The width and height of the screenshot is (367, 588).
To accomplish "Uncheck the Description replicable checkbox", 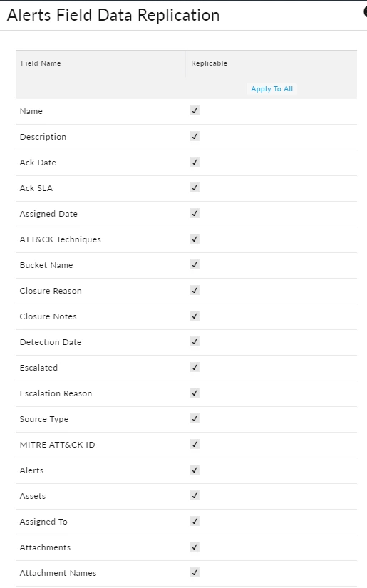I will click(195, 136).
